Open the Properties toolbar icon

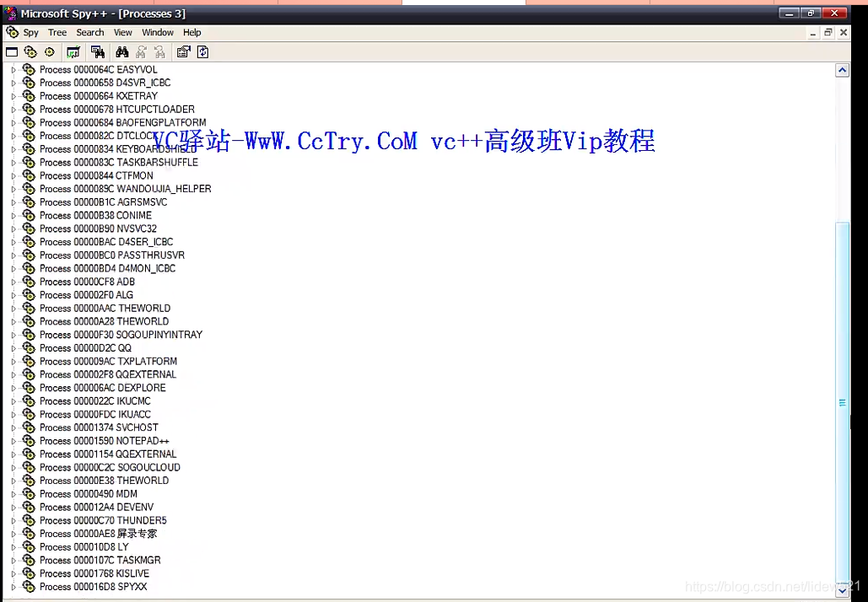click(183, 52)
